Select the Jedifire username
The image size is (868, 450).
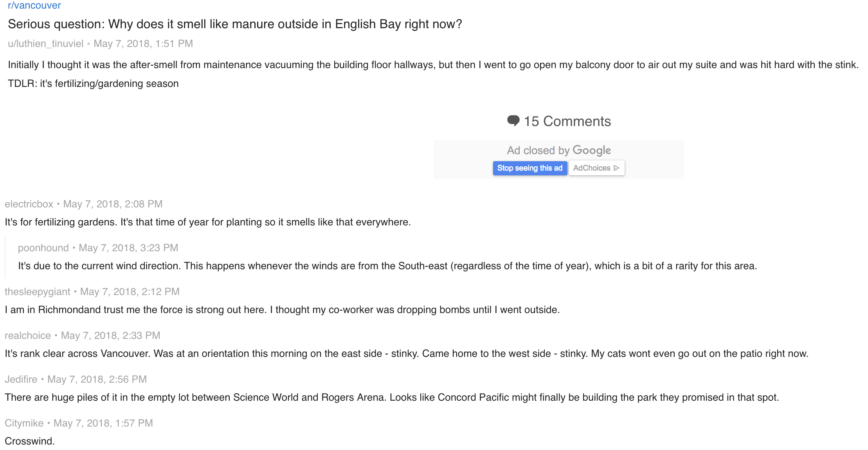[21, 379]
